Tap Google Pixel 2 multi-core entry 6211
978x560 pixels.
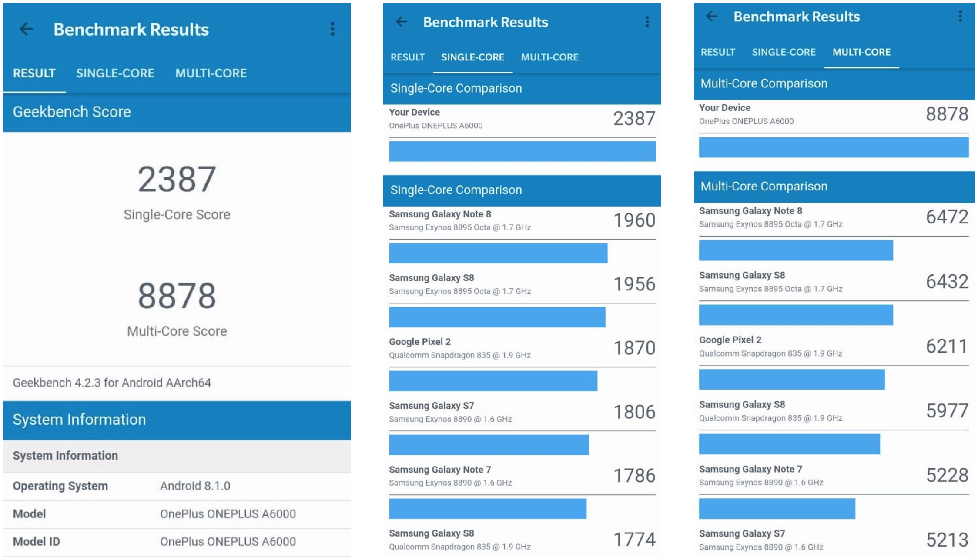coord(833,346)
